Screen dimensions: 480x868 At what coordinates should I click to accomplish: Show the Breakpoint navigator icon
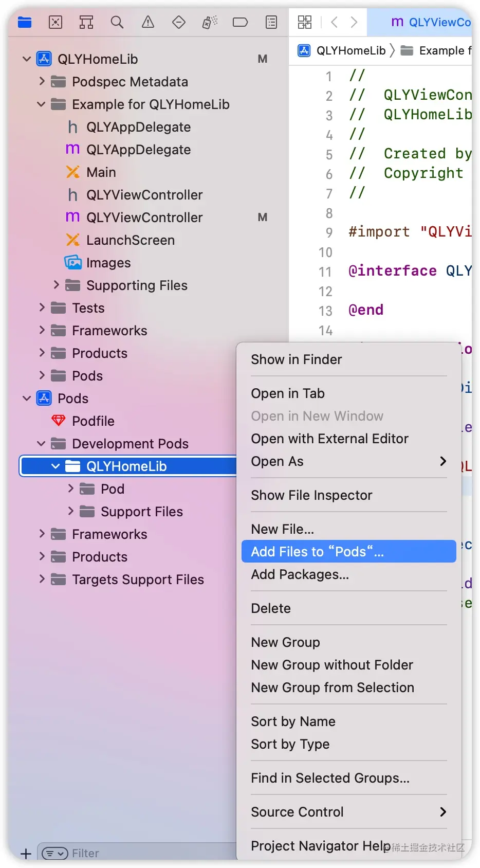click(241, 22)
